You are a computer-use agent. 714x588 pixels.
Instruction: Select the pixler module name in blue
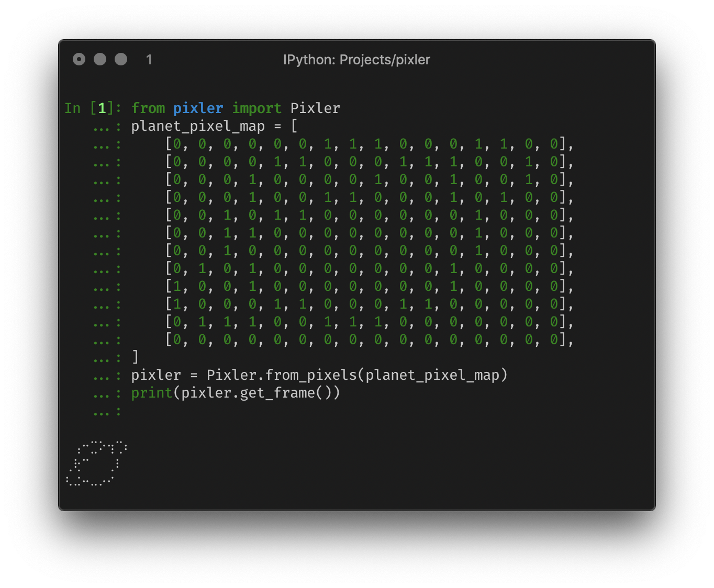[x=198, y=108]
